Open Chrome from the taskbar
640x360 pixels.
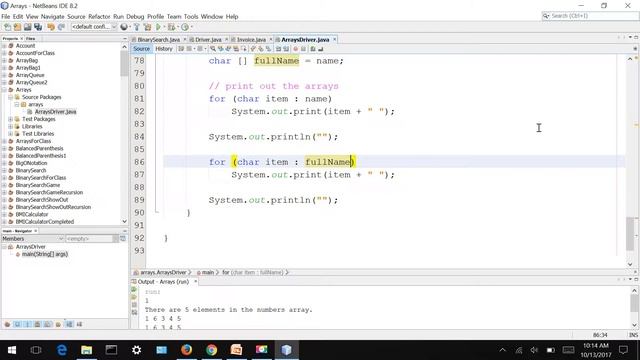211,350
